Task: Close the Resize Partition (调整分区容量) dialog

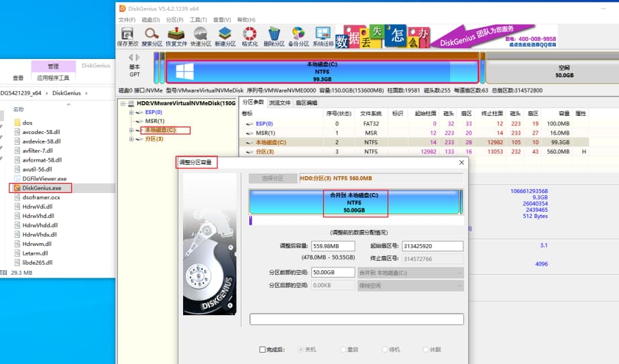Action: click(x=461, y=163)
